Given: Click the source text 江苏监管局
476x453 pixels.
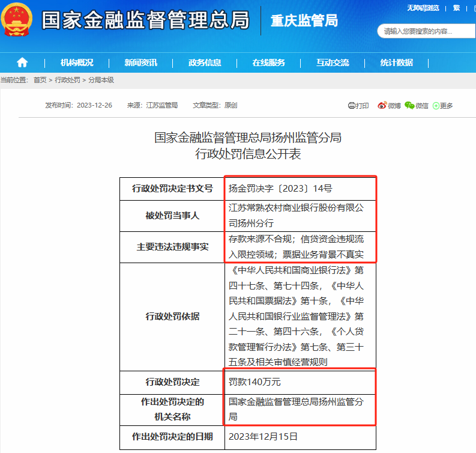Looking at the screenshot, I should click(162, 105).
